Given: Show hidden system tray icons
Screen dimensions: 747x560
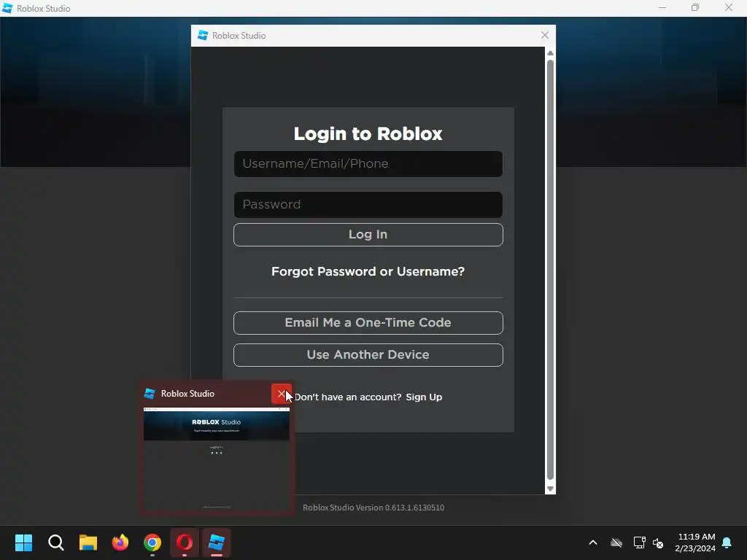Looking at the screenshot, I should point(593,542).
